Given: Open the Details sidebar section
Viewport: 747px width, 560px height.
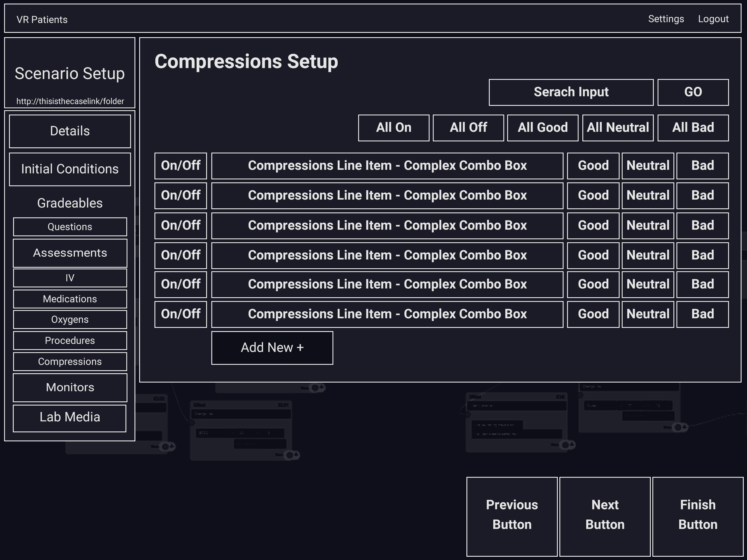Looking at the screenshot, I should point(70,131).
